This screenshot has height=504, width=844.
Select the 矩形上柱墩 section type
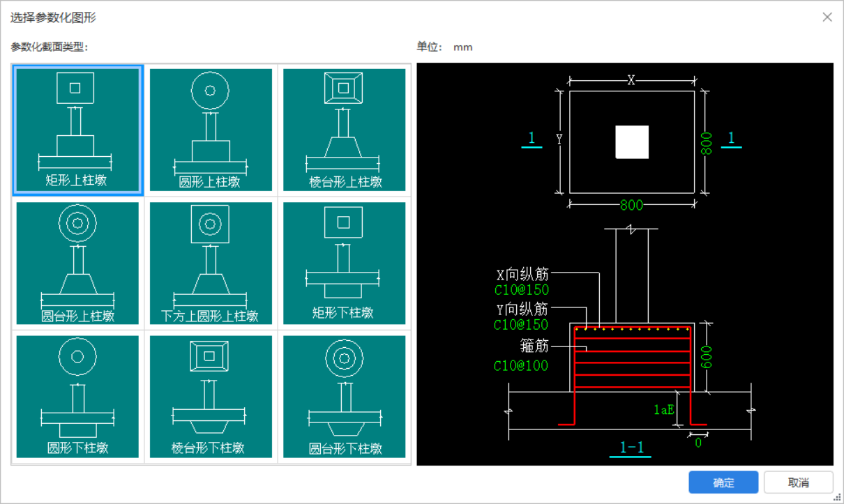click(x=77, y=130)
